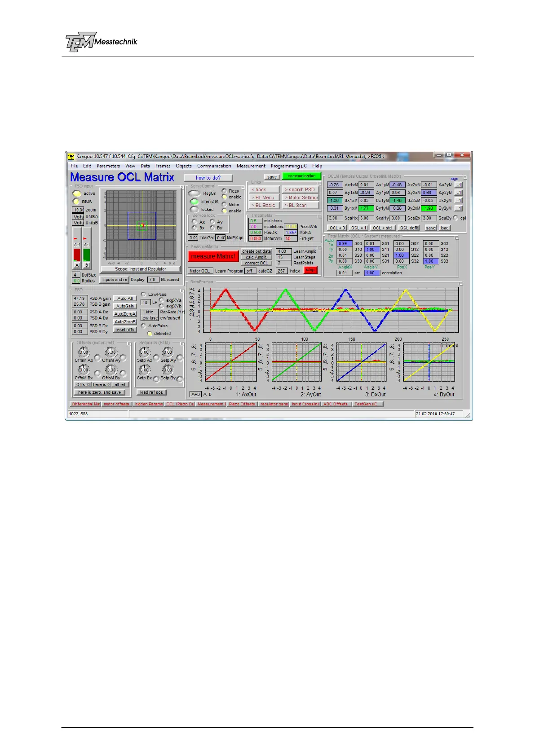The height and width of the screenshot is (756, 535).
Task: Click the totalGain 3.00 input field
Action: pyautogui.click(x=193, y=237)
